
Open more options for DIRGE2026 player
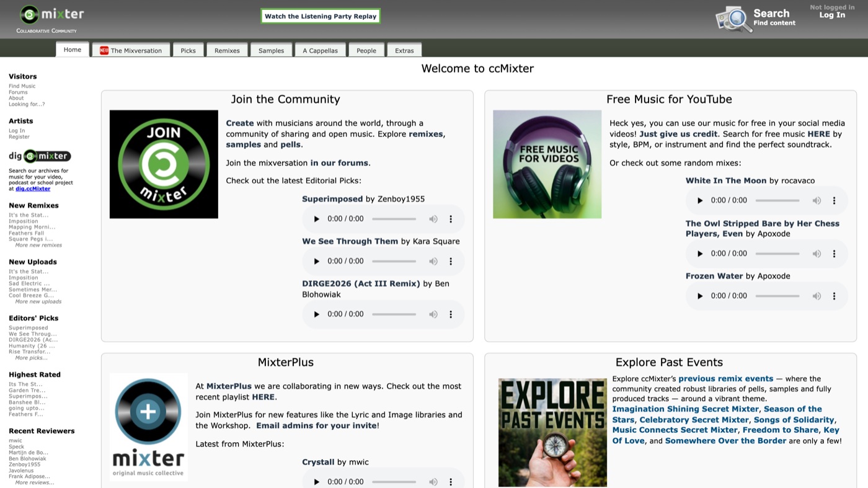(x=451, y=314)
